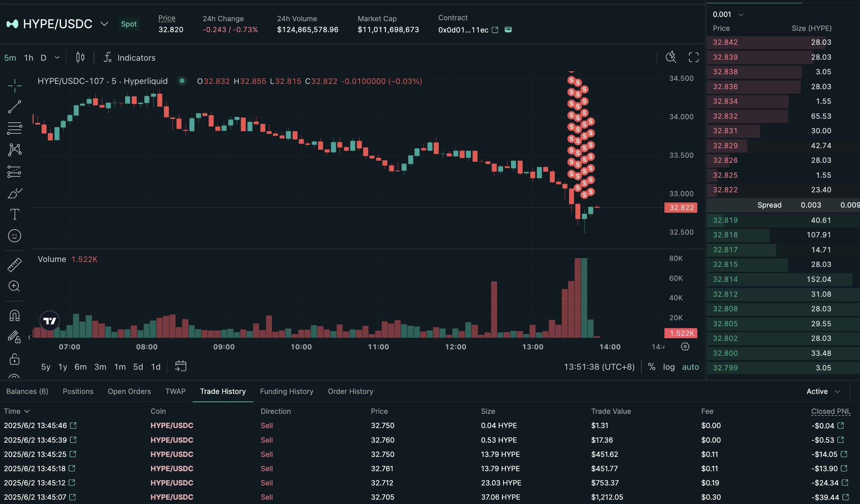The height and width of the screenshot is (504, 860).
Task: Open the emoji sticker tool
Action: (x=14, y=236)
